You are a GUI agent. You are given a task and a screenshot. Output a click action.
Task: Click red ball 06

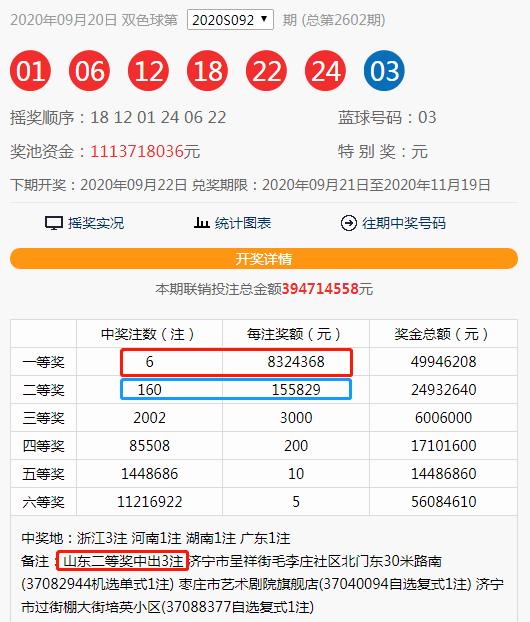[89, 71]
